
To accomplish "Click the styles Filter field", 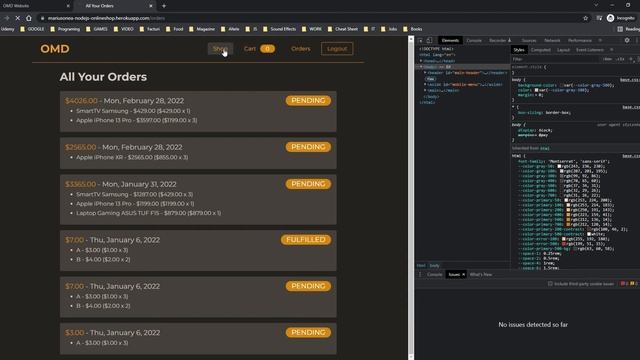I will [555, 59].
